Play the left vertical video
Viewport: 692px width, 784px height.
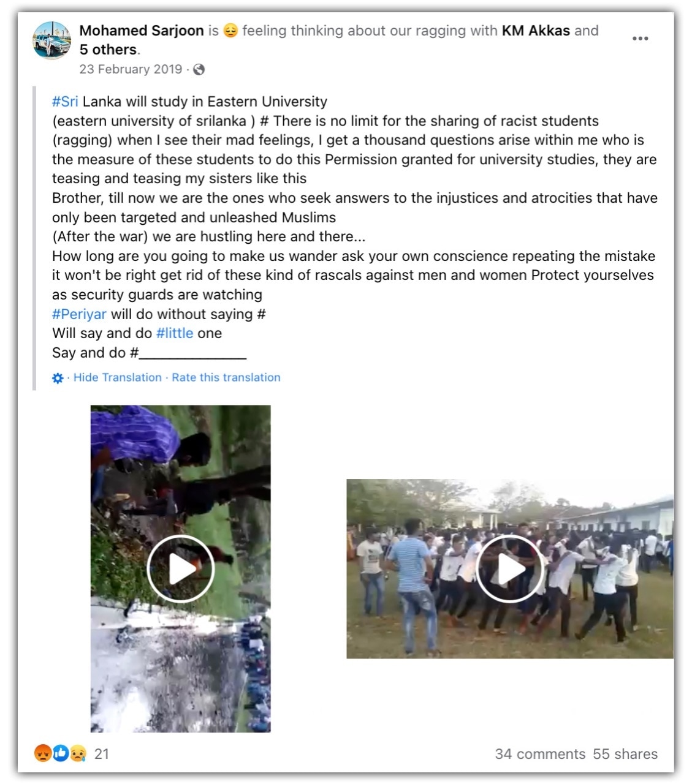[x=180, y=568]
